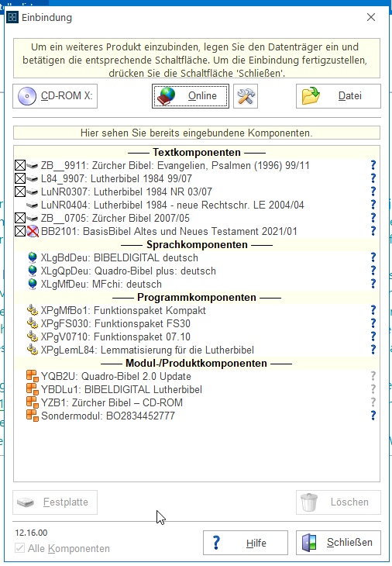Select XPgMfBo1: Funktionspaket Kompakt entry
Image resolution: width=392 pixels, height=566 pixels.
[x=123, y=310]
